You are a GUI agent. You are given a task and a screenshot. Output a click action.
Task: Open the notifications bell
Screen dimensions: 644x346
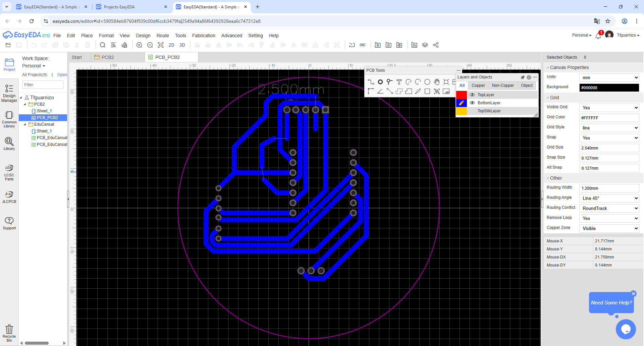(598, 36)
